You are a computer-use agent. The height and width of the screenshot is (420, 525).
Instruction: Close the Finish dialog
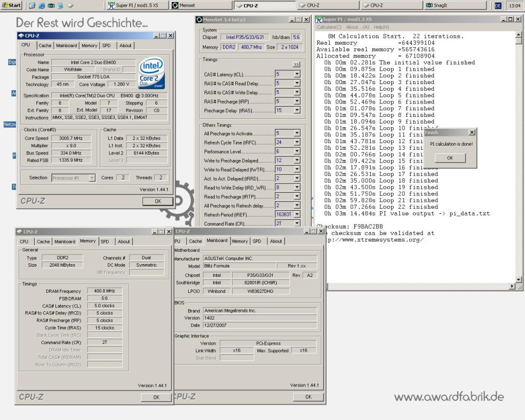tap(472, 132)
